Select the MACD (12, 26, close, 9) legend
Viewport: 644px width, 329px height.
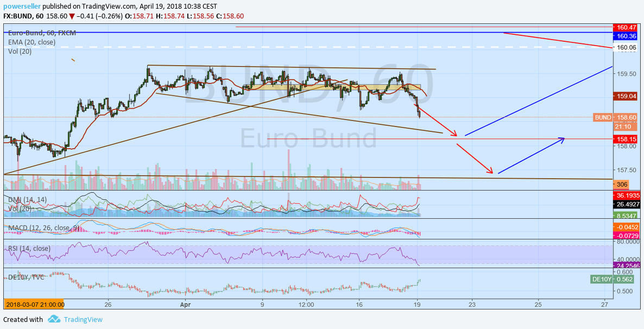point(44,227)
